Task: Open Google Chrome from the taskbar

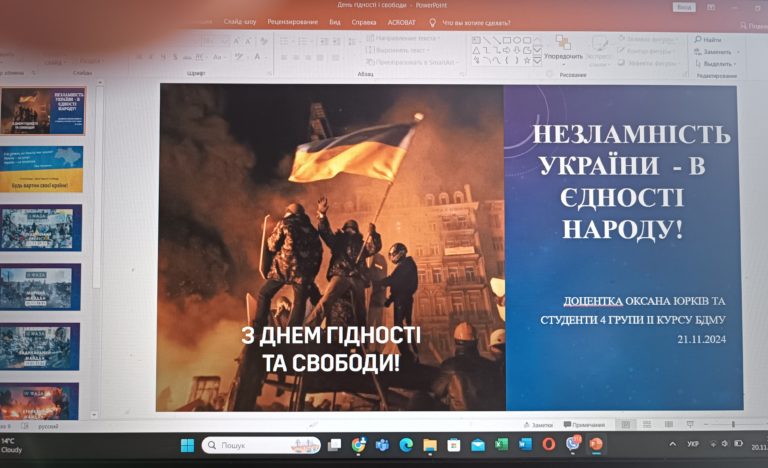Action: [x=358, y=445]
